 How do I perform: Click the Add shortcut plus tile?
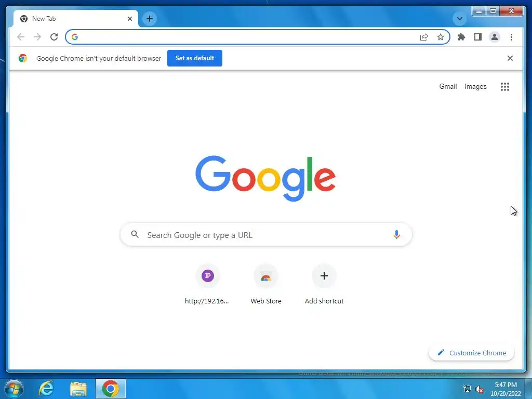(324, 285)
